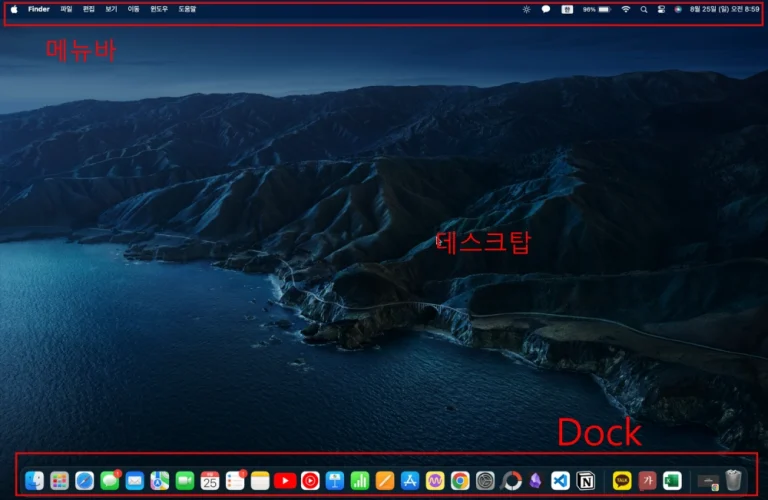Image resolution: width=768 pixels, height=500 pixels.
Task: Open Google Chrome in the Dock
Action: coord(460,481)
